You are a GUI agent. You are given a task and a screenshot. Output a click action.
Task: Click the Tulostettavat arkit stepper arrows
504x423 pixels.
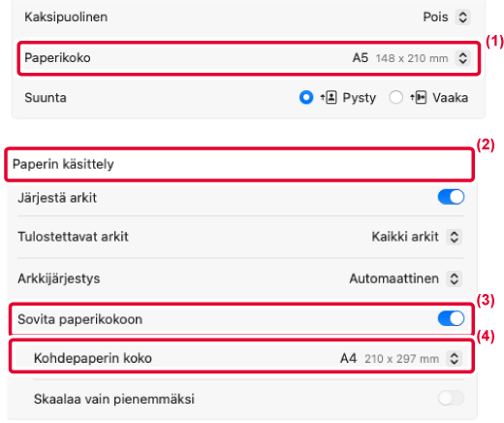coord(454,237)
